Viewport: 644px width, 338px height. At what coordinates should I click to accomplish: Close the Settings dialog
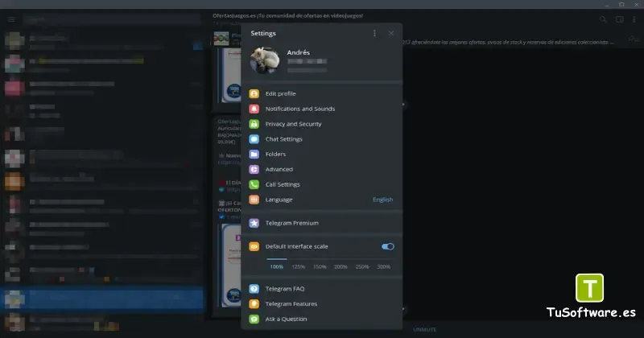tap(391, 33)
